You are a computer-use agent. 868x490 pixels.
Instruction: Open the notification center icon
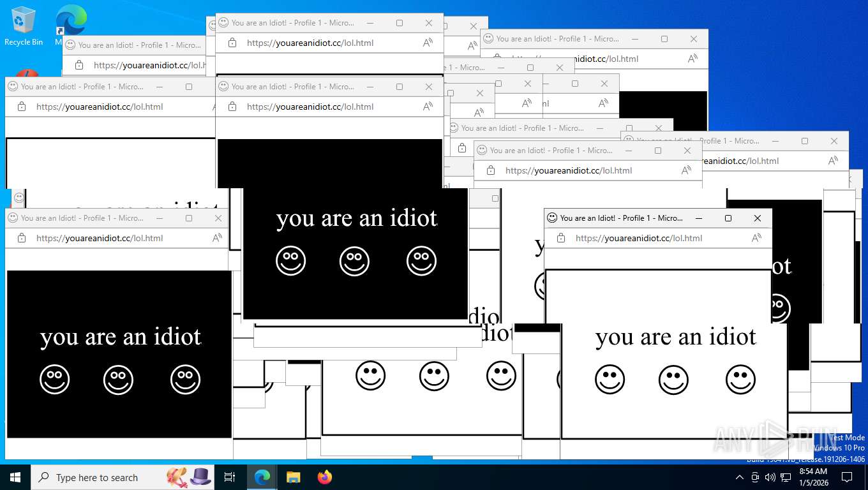coord(847,477)
